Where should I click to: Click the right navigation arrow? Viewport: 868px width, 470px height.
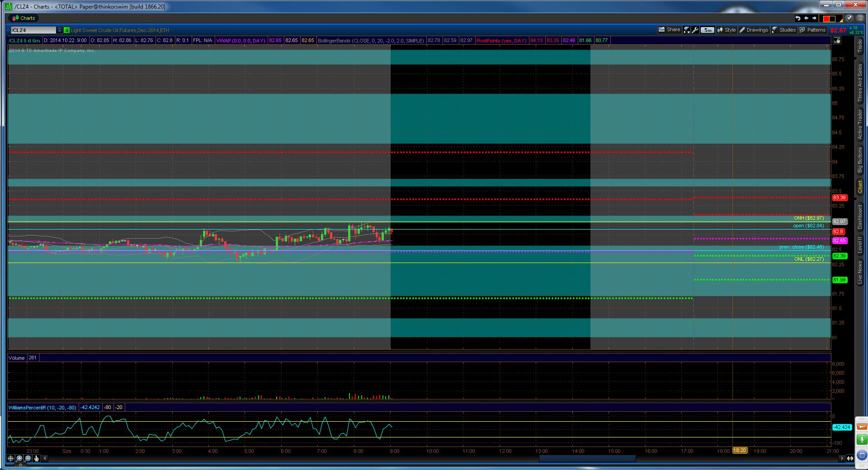(814, 18)
